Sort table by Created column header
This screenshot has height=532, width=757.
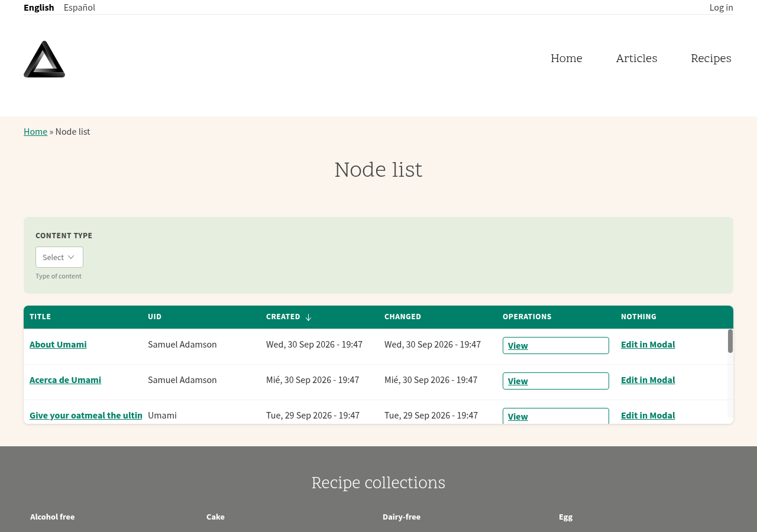[283, 317]
